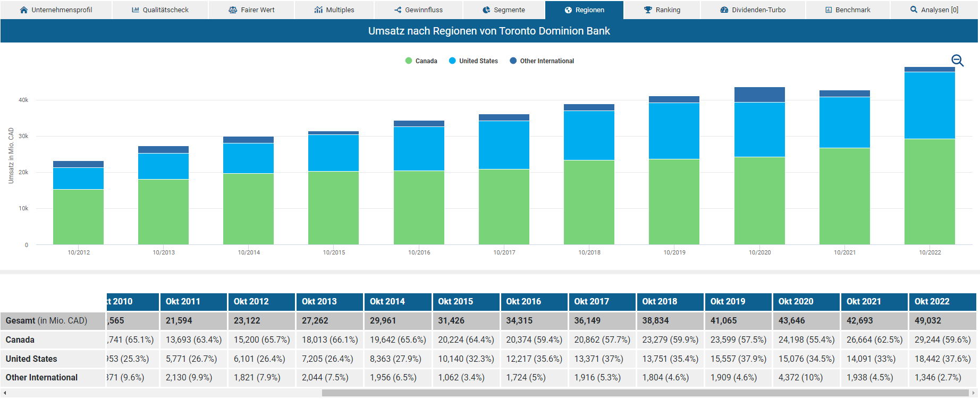Click the house icon beside Unternehmensprofil
Image resolution: width=980 pixels, height=399 pixels.
point(23,10)
